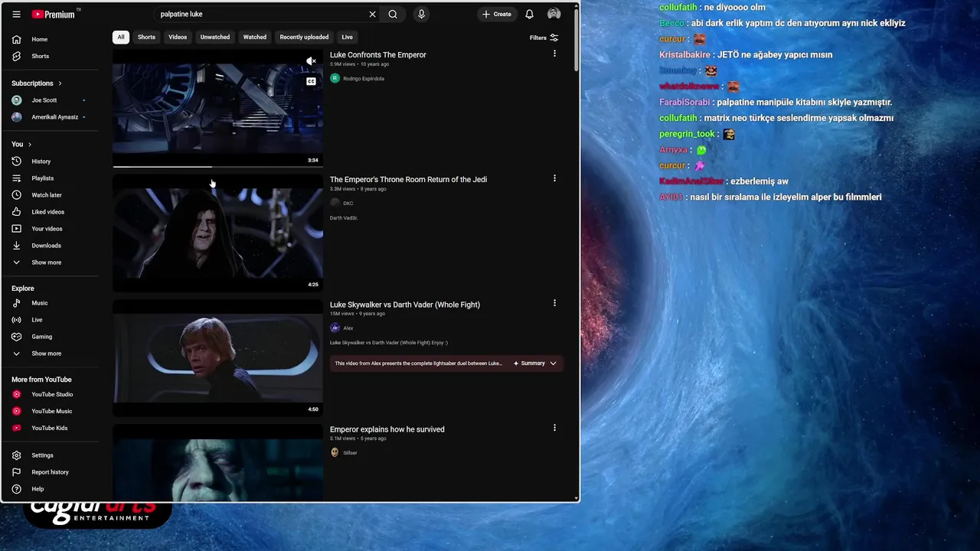The height and width of the screenshot is (551, 980).
Task: Open YouTube Studio
Action: pos(52,394)
